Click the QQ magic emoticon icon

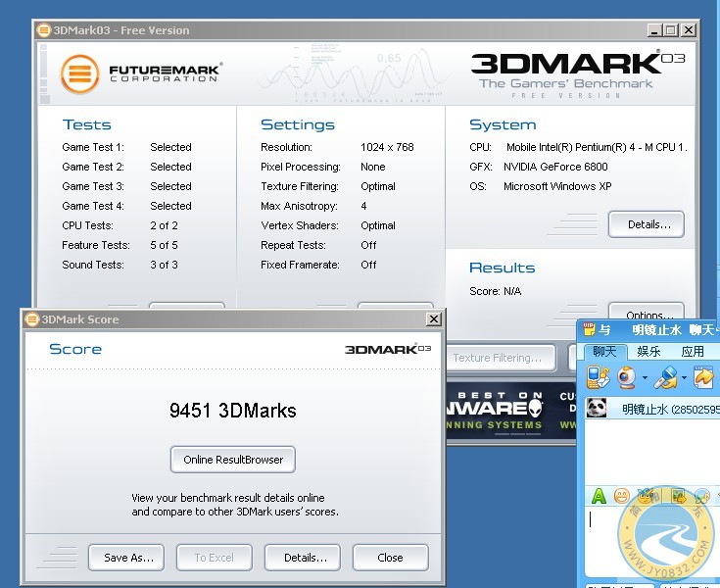pyautogui.click(x=647, y=496)
